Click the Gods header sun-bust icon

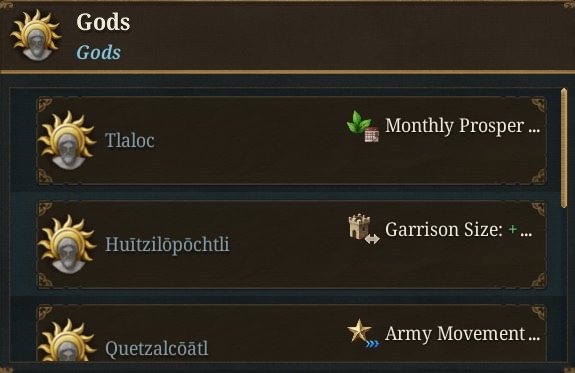pyautogui.click(x=36, y=35)
